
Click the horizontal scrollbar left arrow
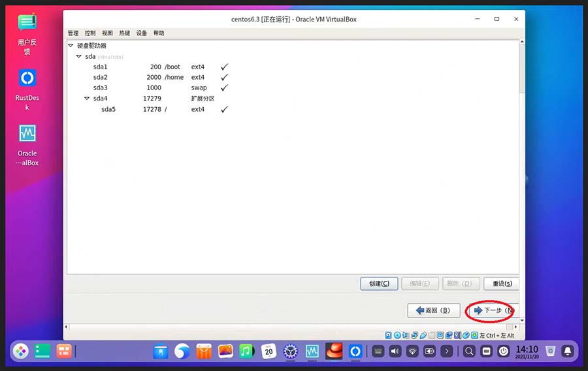click(66, 327)
